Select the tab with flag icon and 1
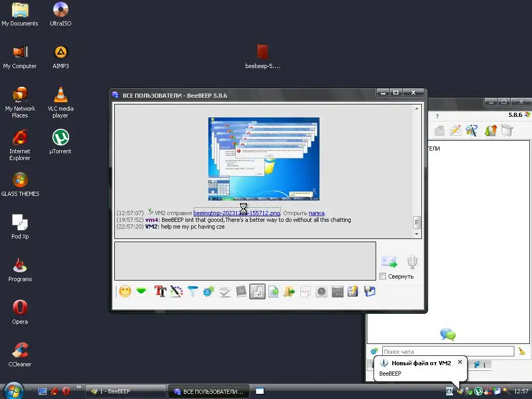Screen dimensions: 532x399 (x=480, y=365)
